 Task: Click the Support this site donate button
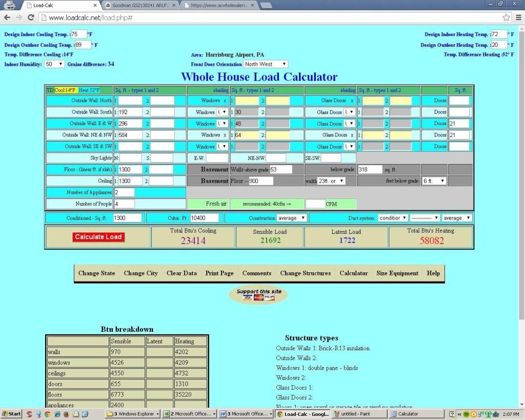(x=258, y=295)
